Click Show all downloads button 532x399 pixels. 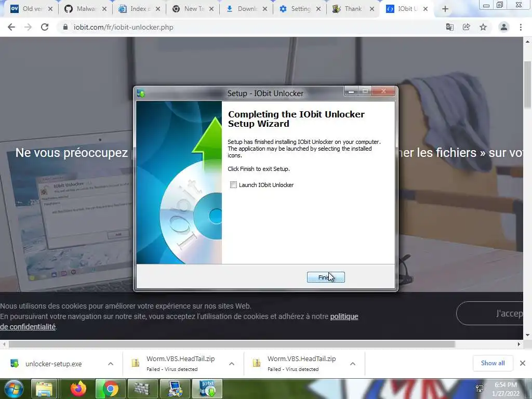pos(493,363)
